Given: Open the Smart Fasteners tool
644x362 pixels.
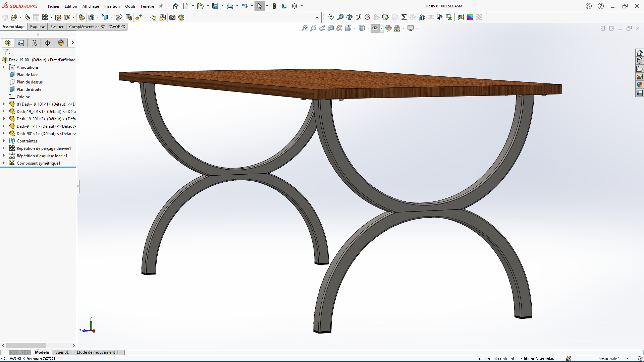Looking at the screenshot, I should pos(58,17).
